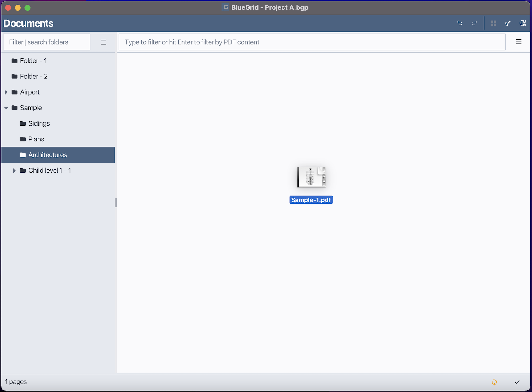
Task: Open the Sidings folder
Action: (39, 123)
